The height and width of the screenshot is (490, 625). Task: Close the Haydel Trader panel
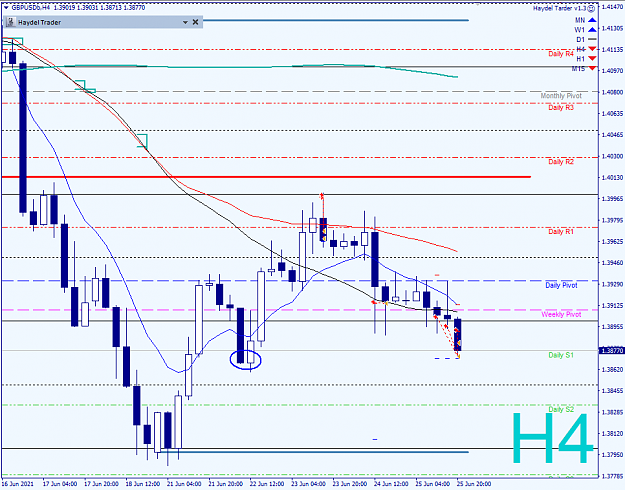pos(195,22)
